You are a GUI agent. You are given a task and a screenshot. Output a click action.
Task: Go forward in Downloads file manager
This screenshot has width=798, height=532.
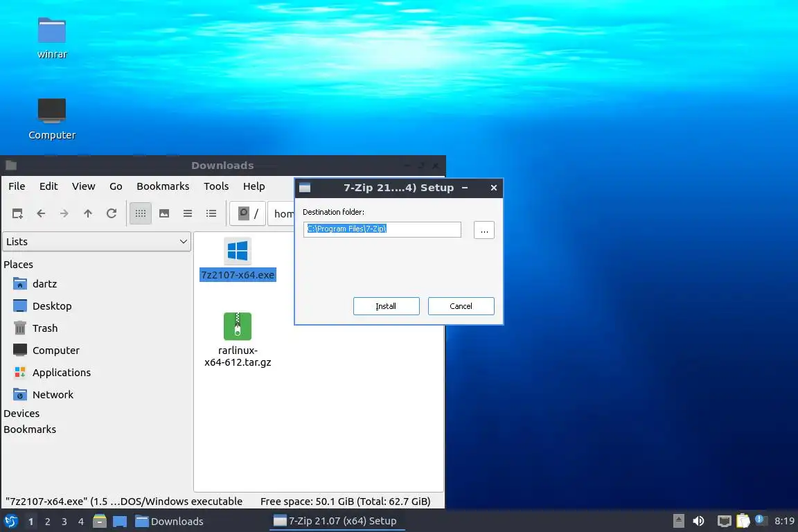(64, 213)
